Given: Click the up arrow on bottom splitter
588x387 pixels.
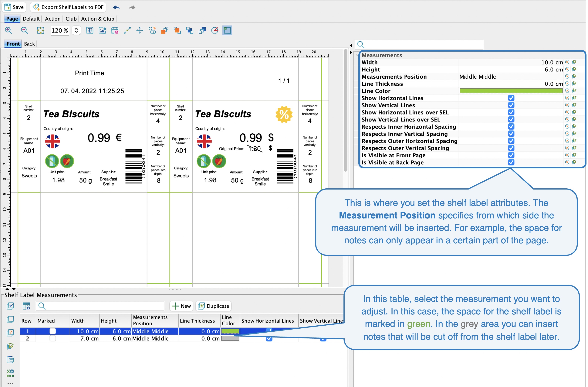Looking at the screenshot, I should [7, 289].
